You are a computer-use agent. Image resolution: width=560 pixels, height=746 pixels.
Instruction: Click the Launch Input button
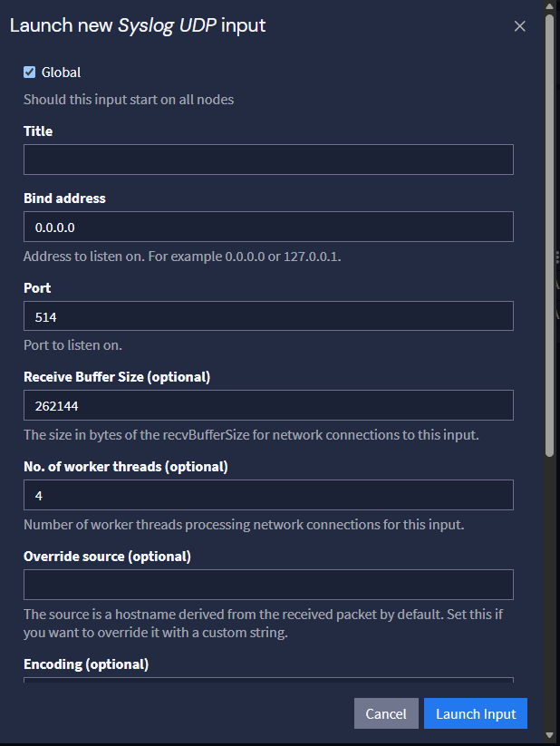tap(476, 713)
